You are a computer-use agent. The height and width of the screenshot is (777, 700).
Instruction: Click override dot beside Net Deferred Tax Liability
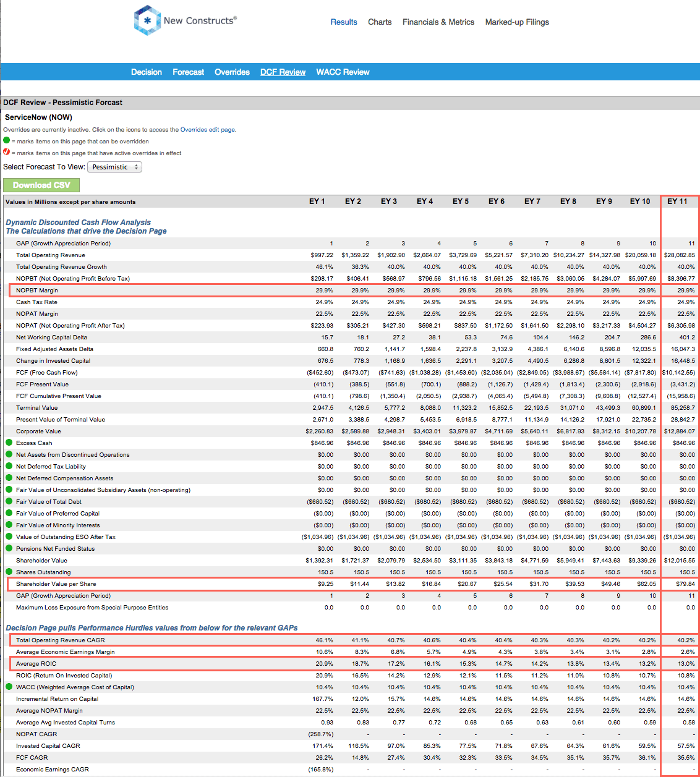tap(9, 466)
